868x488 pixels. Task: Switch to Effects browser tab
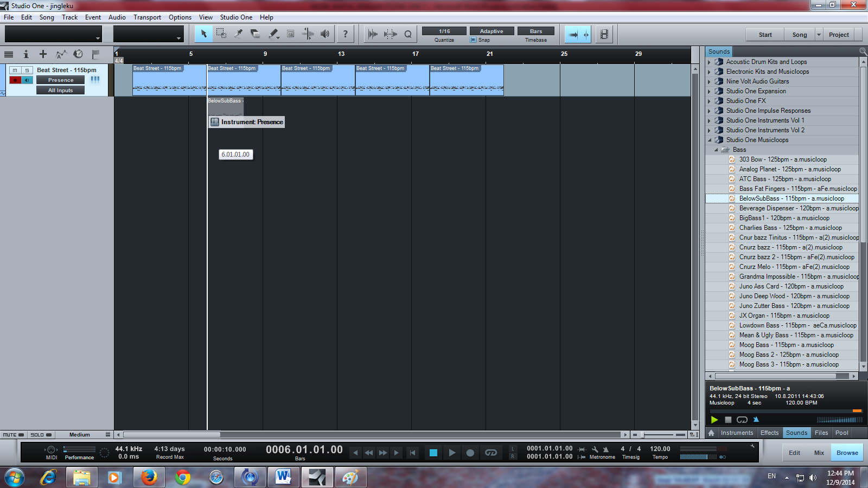(769, 433)
